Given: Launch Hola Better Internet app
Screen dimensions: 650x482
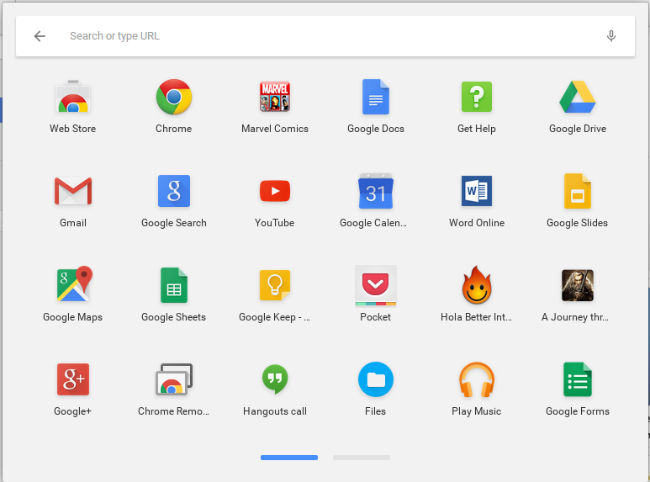Looking at the screenshot, I should (x=476, y=285).
